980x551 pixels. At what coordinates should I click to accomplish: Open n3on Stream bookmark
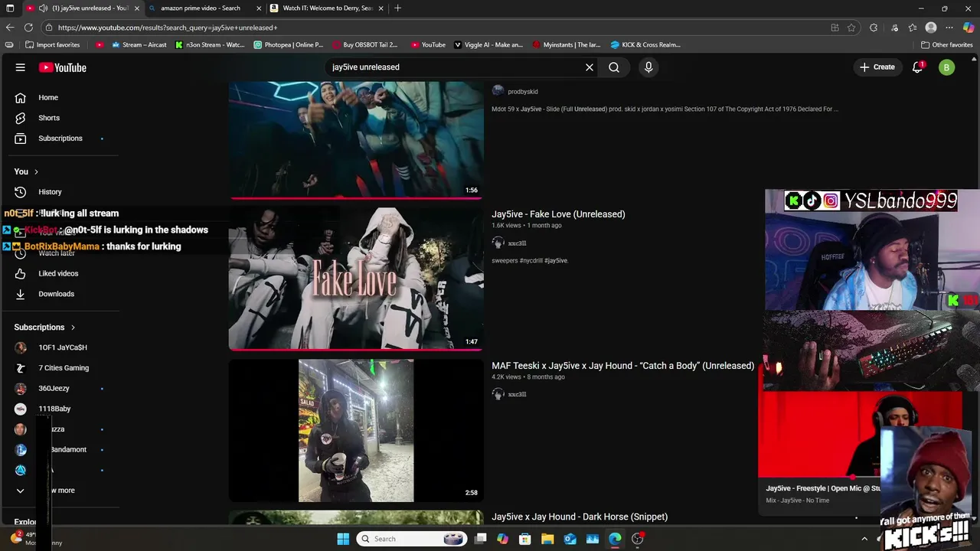click(x=210, y=45)
